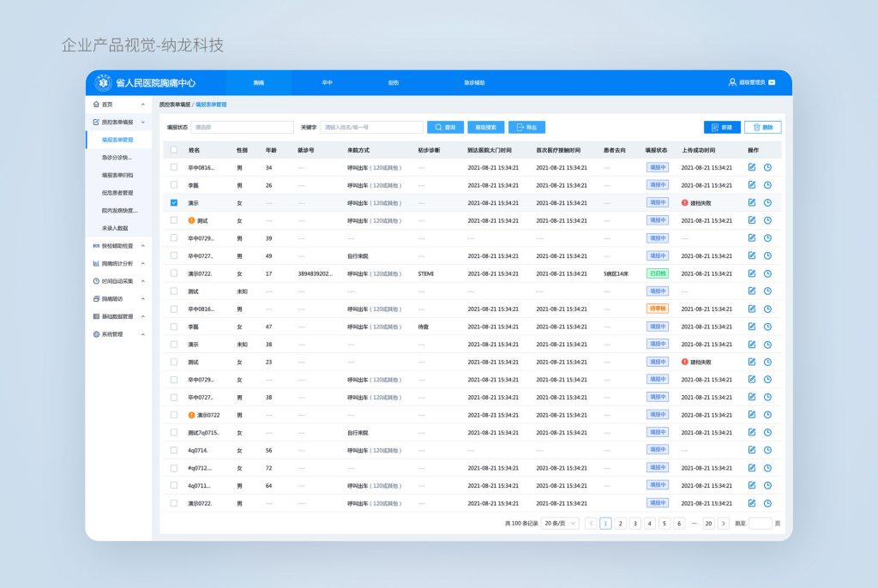Click the hospital logo in the header
The image size is (878, 588).
[103, 82]
